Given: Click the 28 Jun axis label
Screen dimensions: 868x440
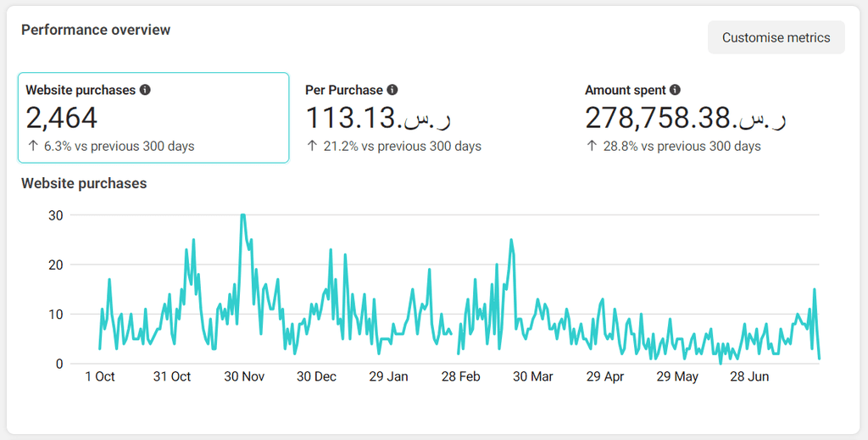Looking at the screenshot, I should [749, 377].
